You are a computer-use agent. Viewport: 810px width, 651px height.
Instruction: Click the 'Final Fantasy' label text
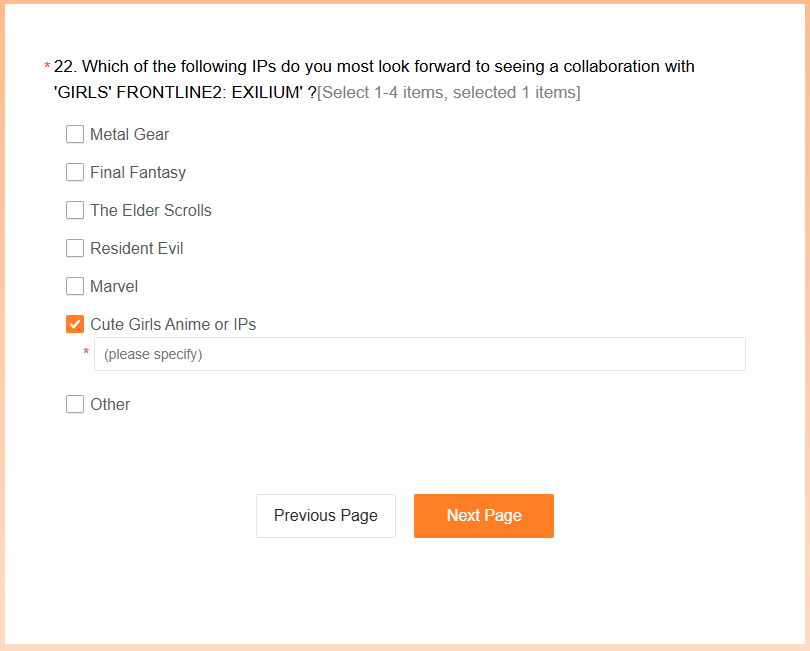coord(138,173)
